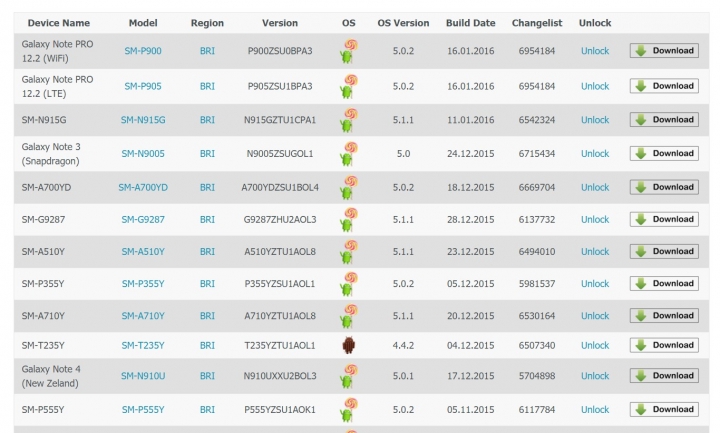This screenshot has height=433, width=720.
Task: Download firmware G9287ZHU2AOL3
Action: [x=664, y=219]
